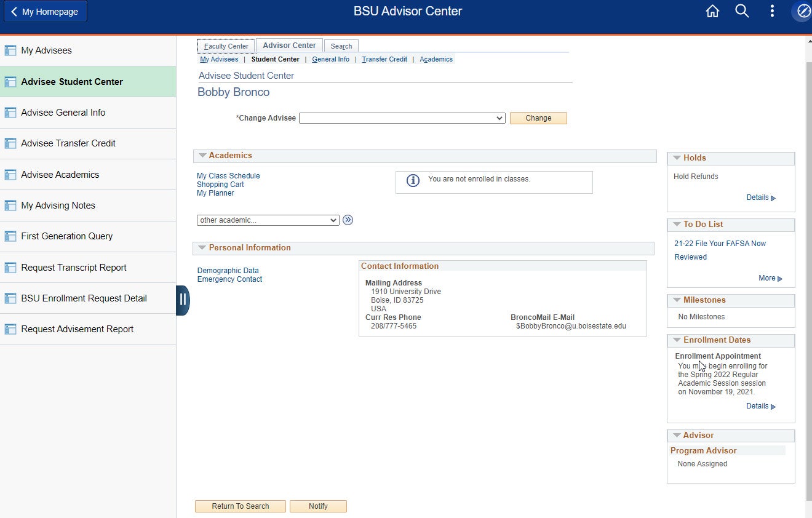812x518 pixels.
Task: Collapse the Academics section
Action: pyautogui.click(x=202, y=156)
